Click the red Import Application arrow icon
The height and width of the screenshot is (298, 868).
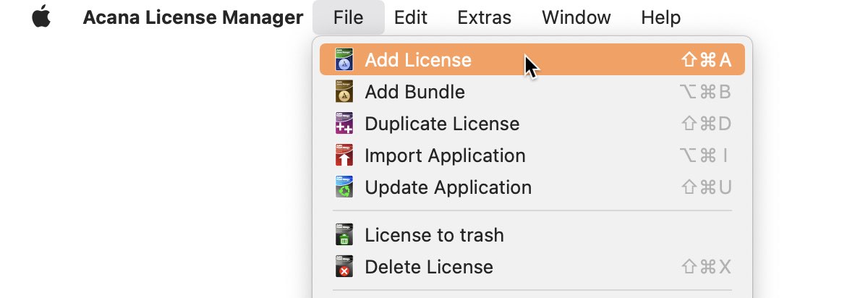pyautogui.click(x=344, y=156)
